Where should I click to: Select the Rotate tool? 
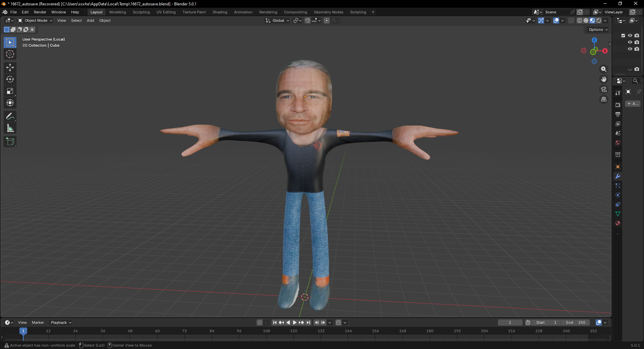pos(10,80)
